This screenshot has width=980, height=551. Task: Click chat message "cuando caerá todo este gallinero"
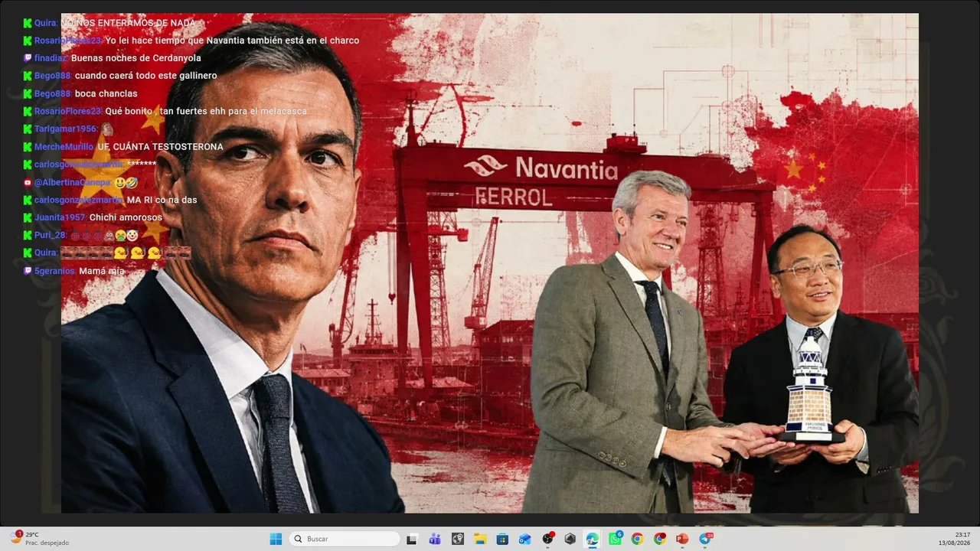tap(145, 76)
